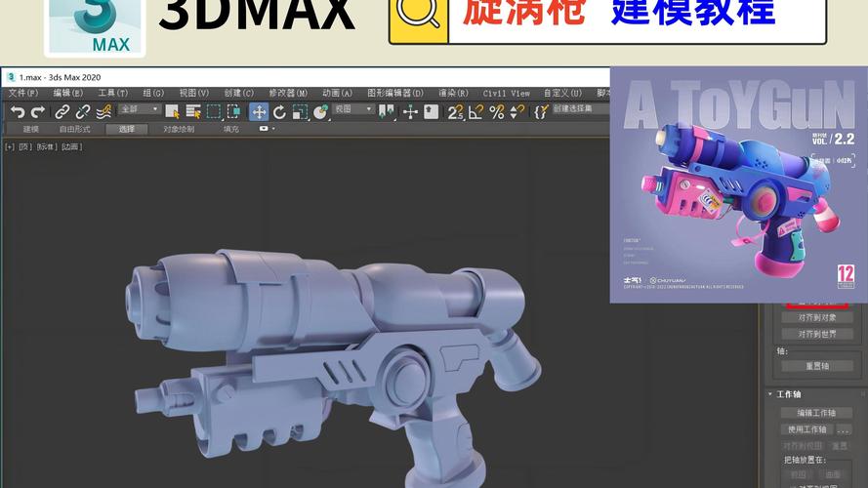This screenshot has width=868, height=488.
Task: Activate the Select and Move tool
Action: coord(259,112)
